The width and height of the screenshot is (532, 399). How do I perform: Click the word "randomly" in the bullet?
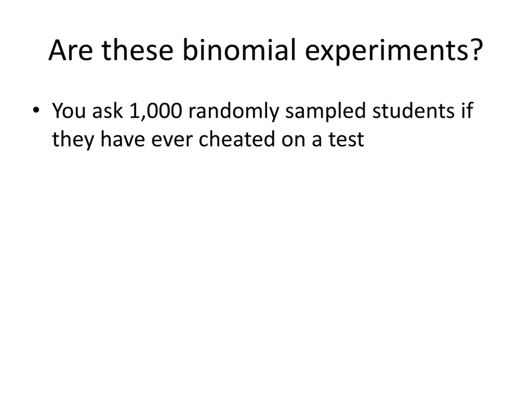pos(234,111)
